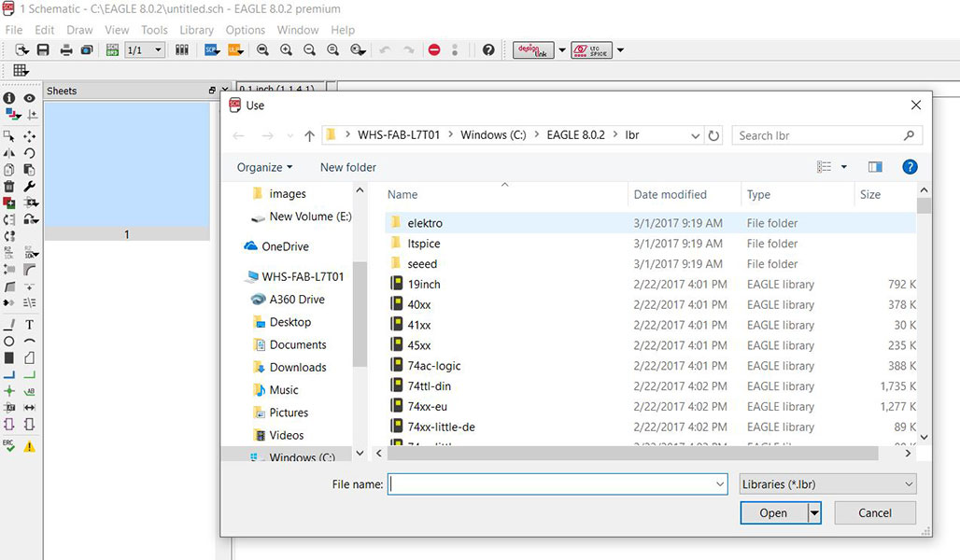Image resolution: width=960 pixels, height=560 pixels.
Task: Zoom in with the plus magnifier
Action: click(x=286, y=50)
